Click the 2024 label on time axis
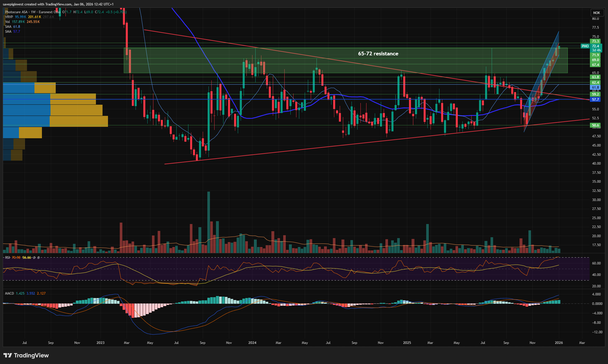 point(252,343)
